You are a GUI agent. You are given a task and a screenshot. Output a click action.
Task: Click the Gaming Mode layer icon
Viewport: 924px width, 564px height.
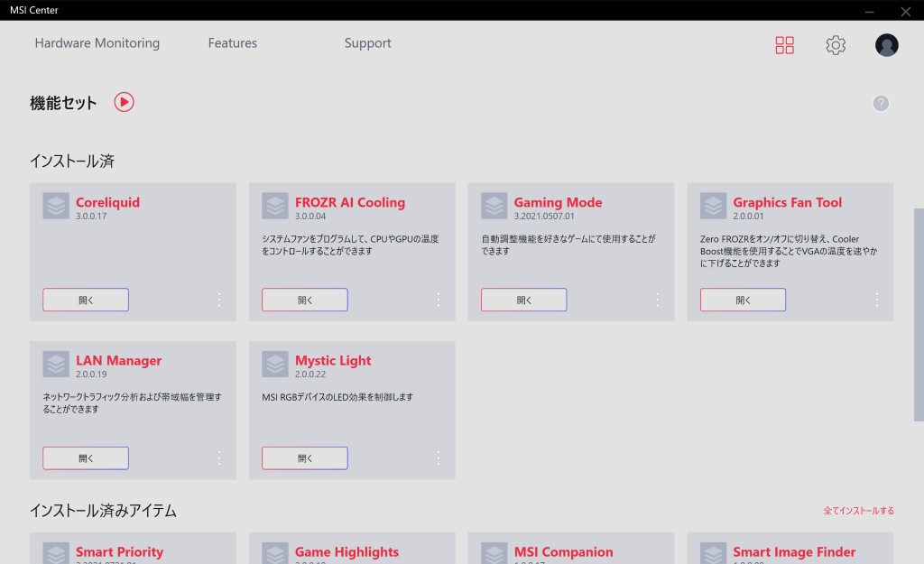coord(494,207)
